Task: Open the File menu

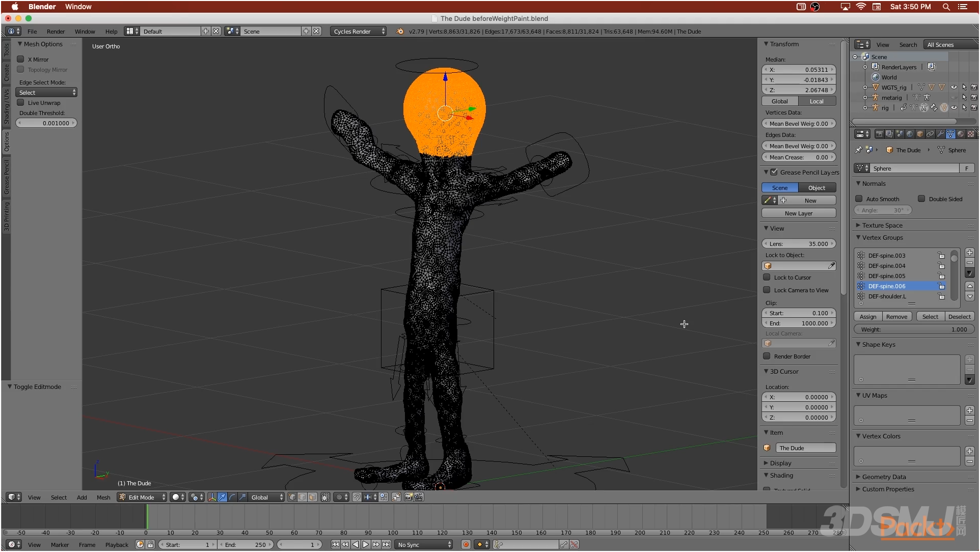Action: click(x=32, y=31)
